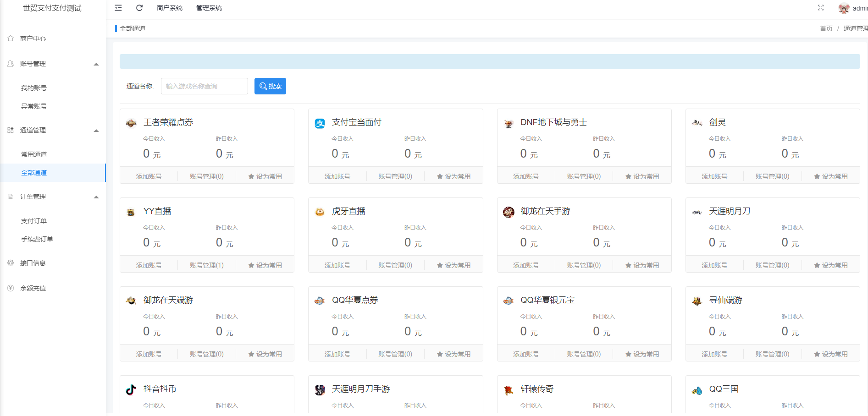Open 添加账号 on the YY直播 card
This screenshot has width=868, height=416.
point(149,264)
